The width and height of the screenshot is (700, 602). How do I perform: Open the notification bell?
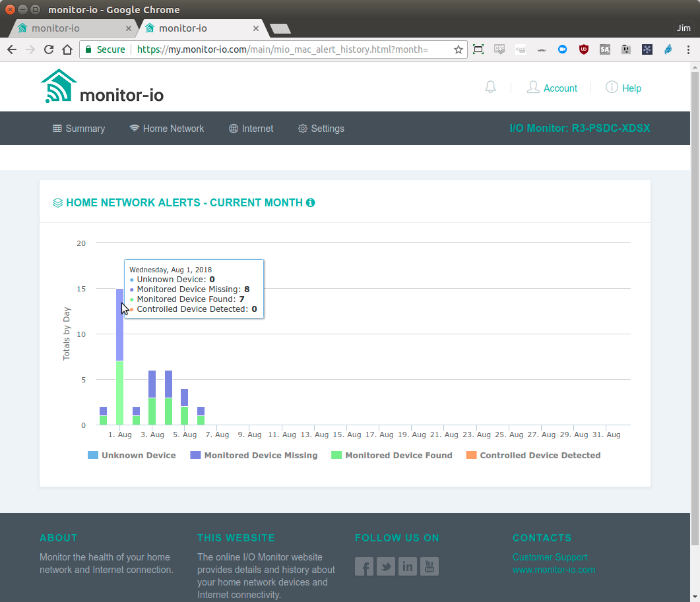click(490, 86)
